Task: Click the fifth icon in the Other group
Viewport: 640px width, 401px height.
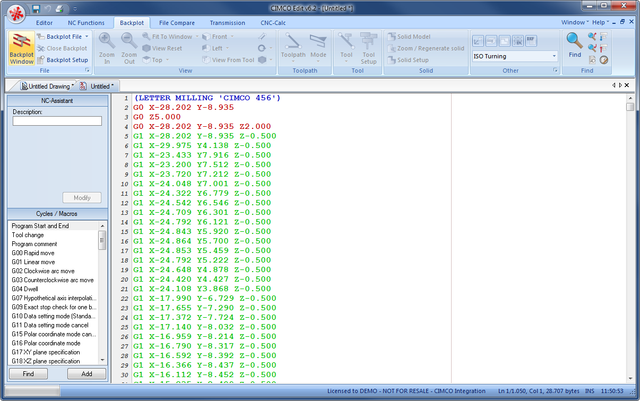Action: pos(531,41)
